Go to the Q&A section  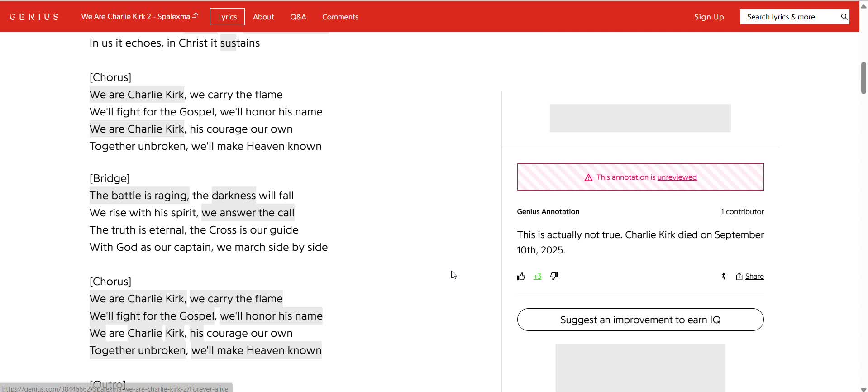(298, 17)
